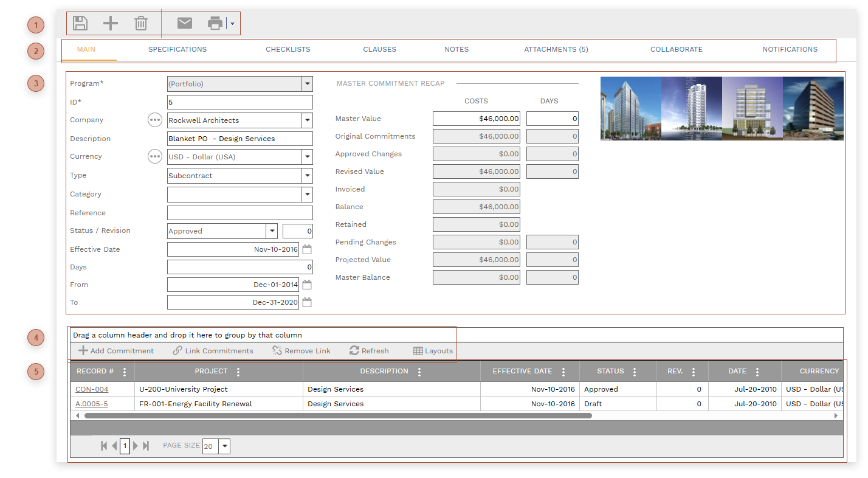Open the CON-004 record link
Viewport: 868px width, 478px height.
pyautogui.click(x=92, y=389)
